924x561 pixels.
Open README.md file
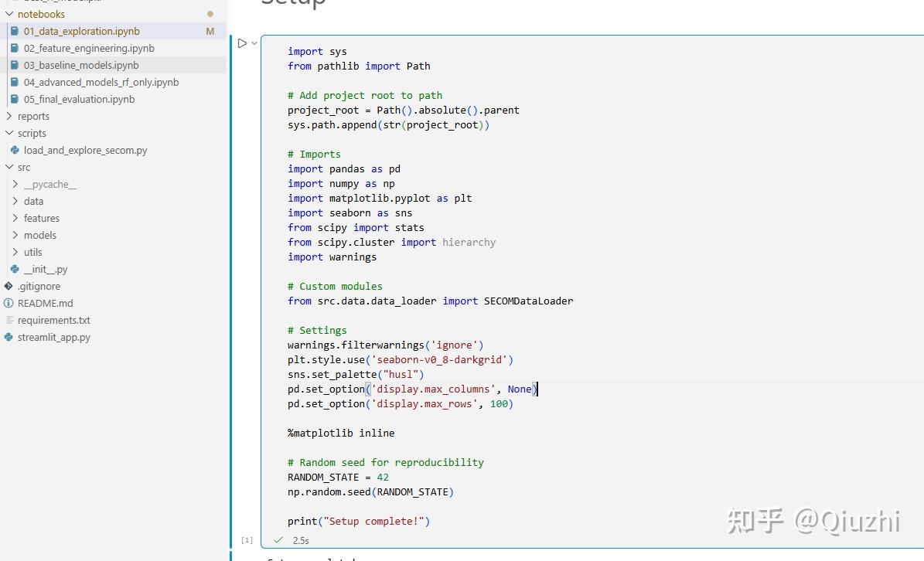click(46, 303)
